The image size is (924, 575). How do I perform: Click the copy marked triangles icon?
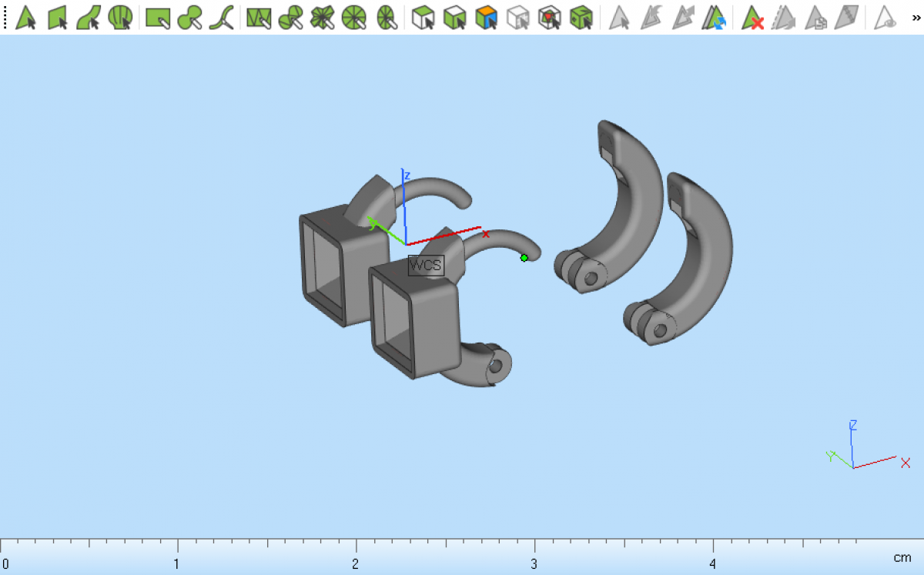[815, 17]
